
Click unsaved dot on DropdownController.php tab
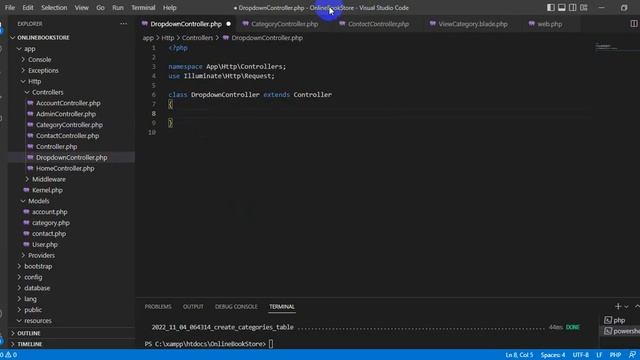point(229,24)
